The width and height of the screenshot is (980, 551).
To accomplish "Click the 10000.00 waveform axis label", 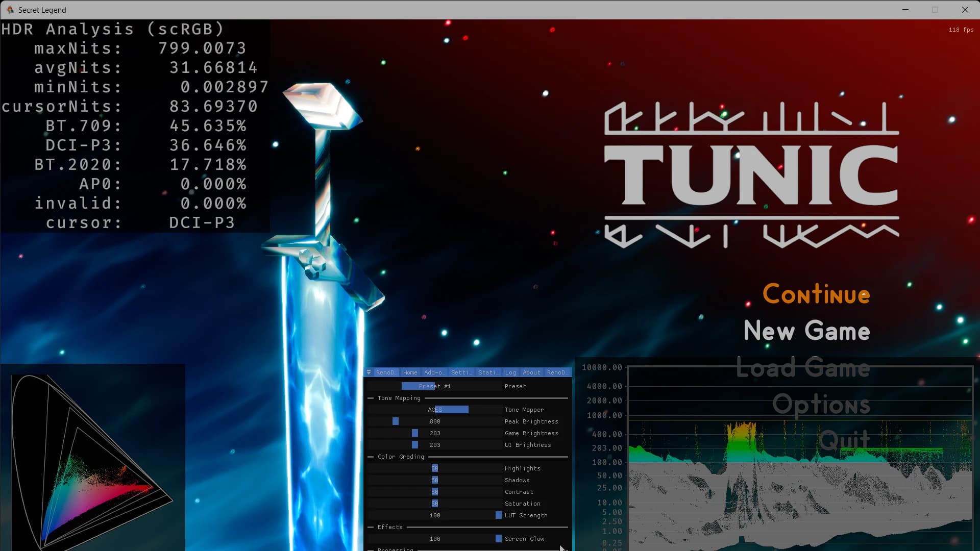I will [x=602, y=367].
